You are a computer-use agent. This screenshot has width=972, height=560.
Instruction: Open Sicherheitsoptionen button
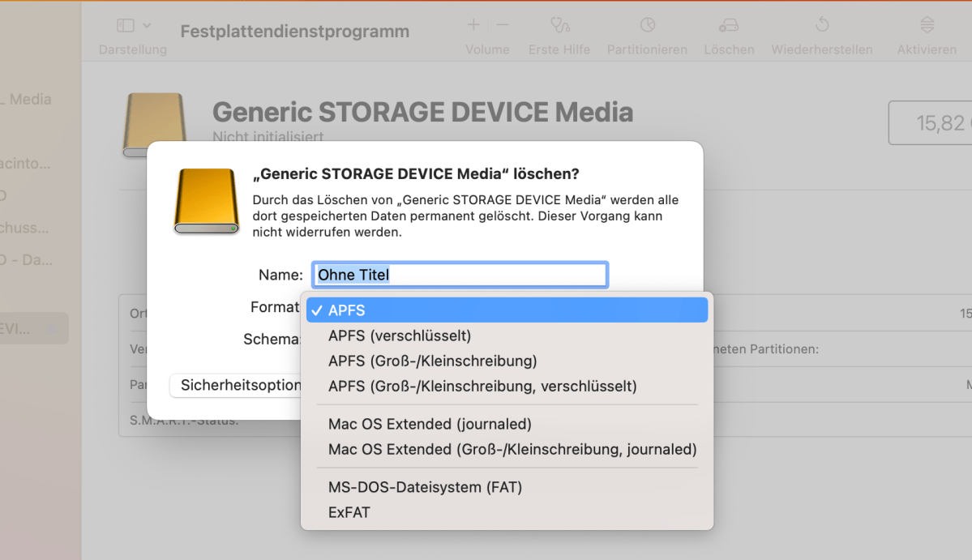[x=236, y=385]
